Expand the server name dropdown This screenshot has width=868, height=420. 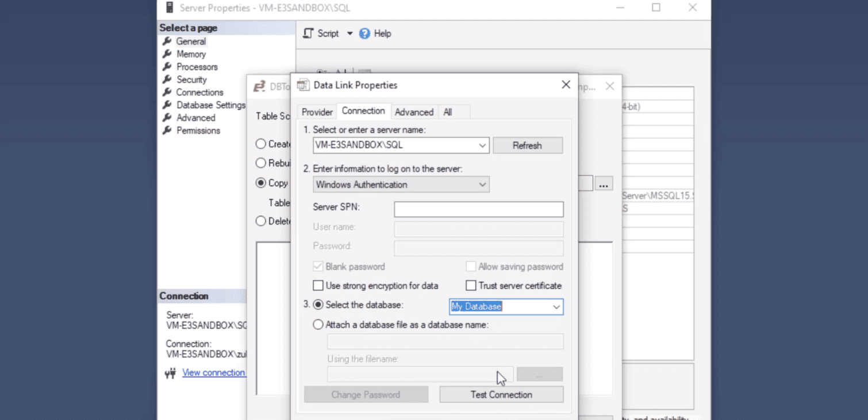tap(482, 146)
